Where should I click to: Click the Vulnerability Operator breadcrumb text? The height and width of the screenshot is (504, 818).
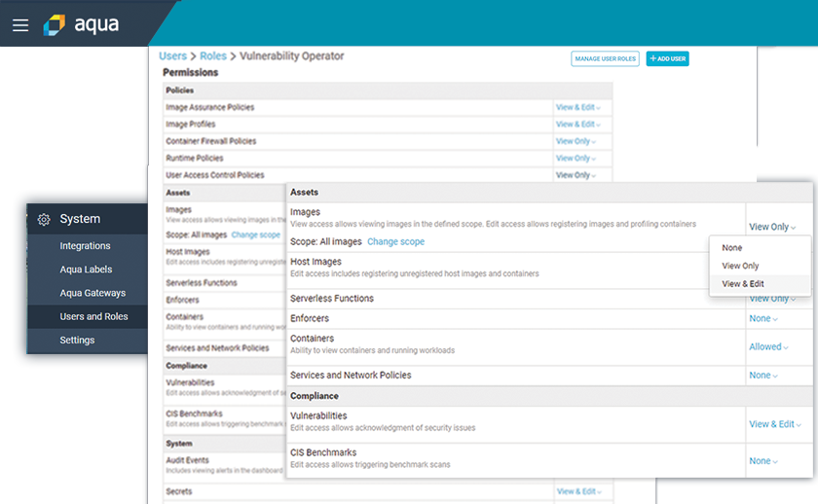pyautogui.click(x=291, y=55)
